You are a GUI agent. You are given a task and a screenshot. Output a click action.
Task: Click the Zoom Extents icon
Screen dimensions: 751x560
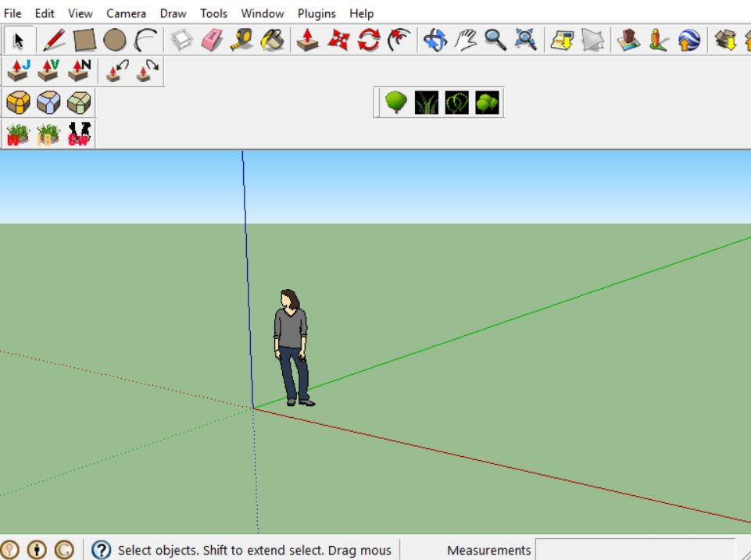pyautogui.click(x=524, y=41)
